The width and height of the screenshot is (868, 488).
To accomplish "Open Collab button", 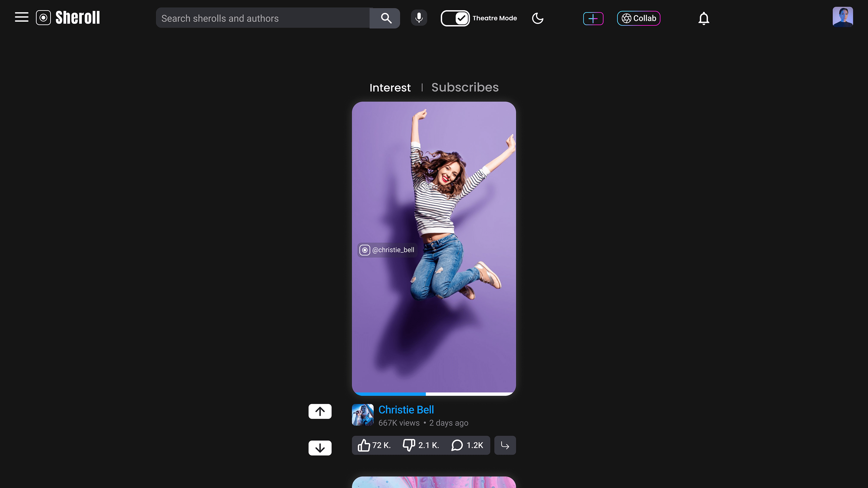I will (639, 18).
